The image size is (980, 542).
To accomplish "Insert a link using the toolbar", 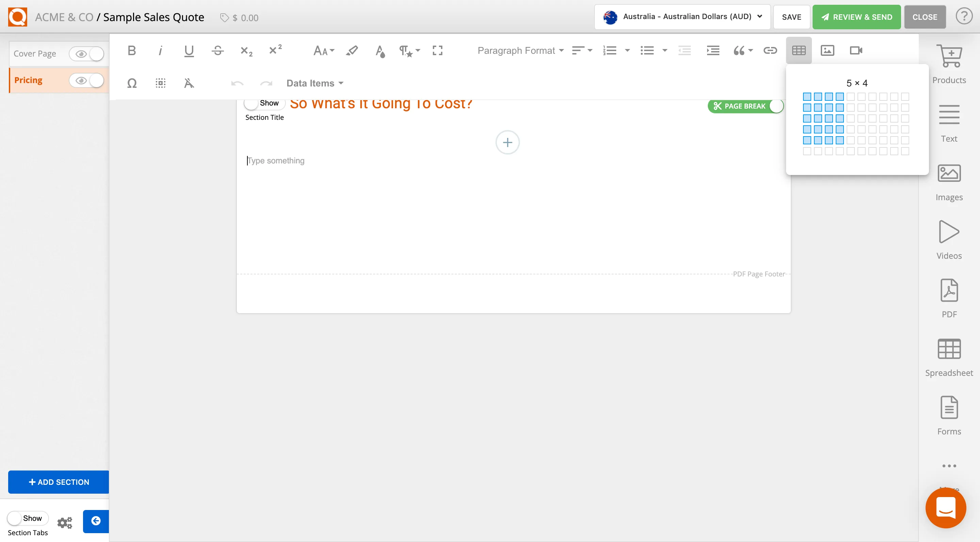I will [x=770, y=50].
